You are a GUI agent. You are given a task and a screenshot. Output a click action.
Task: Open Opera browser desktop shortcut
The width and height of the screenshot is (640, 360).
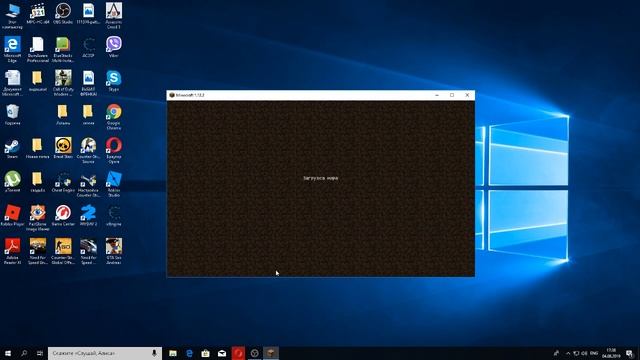pos(113,151)
